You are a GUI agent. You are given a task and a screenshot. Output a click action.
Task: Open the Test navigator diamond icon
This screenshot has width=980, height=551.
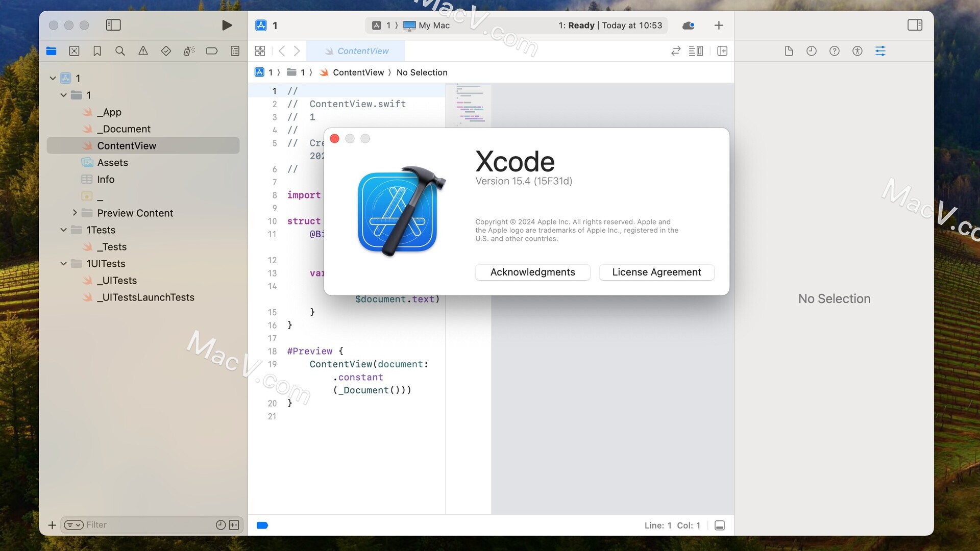pyautogui.click(x=166, y=51)
